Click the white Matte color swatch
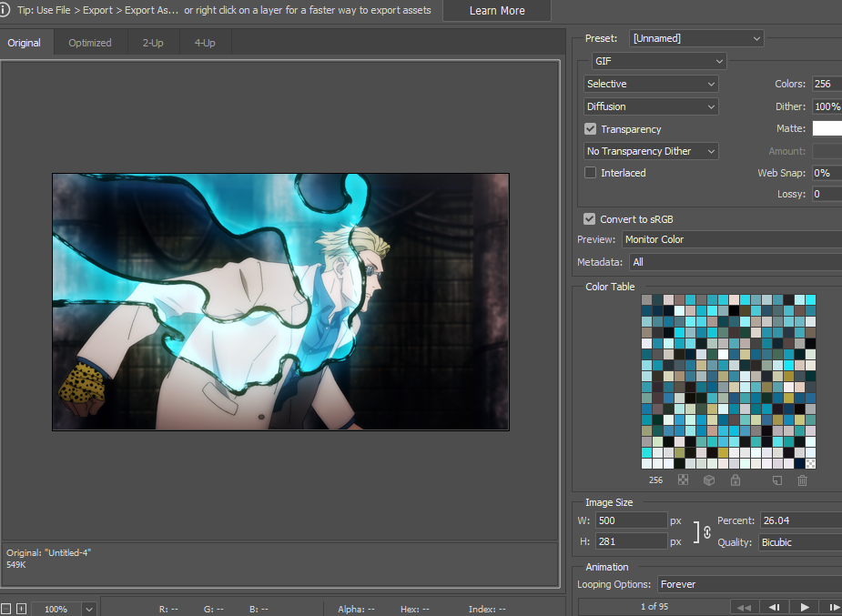 [x=827, y=128]
